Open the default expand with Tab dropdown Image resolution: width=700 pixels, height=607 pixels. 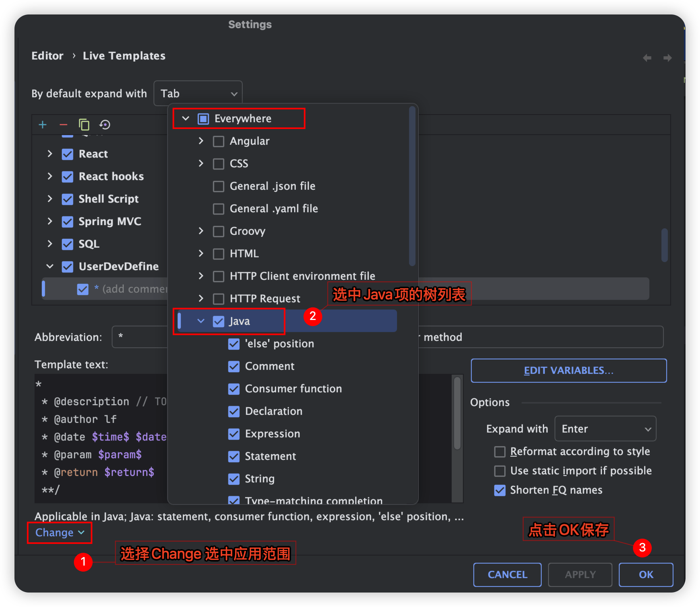198,94
